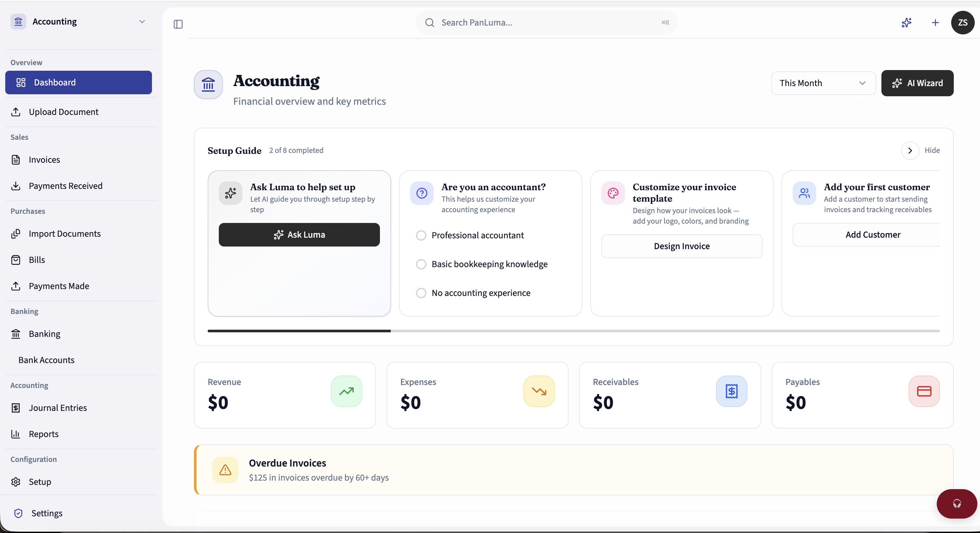Launch the AI Wizard
The image size is (980, 533).
pyautogui.click(x=918, y=83)
